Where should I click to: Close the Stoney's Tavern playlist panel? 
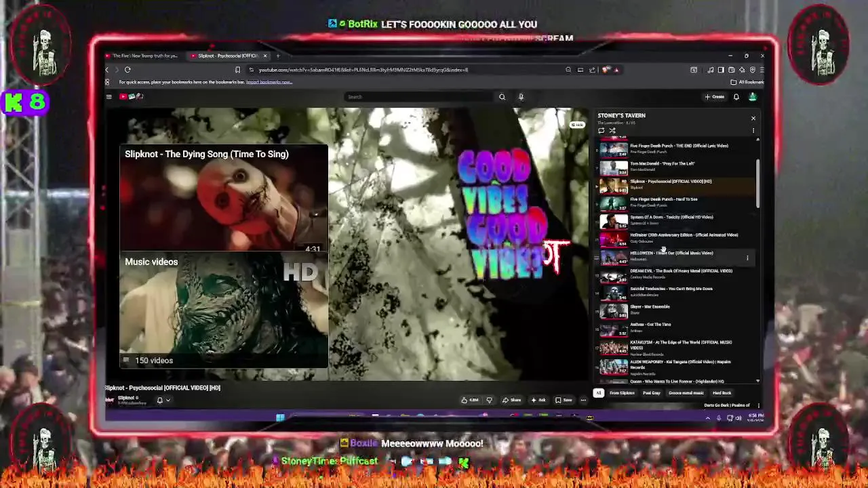[x=753, y=118]
